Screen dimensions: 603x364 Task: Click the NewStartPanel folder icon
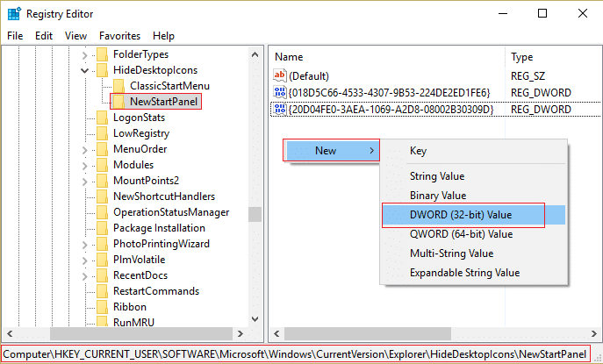[119, 102]
